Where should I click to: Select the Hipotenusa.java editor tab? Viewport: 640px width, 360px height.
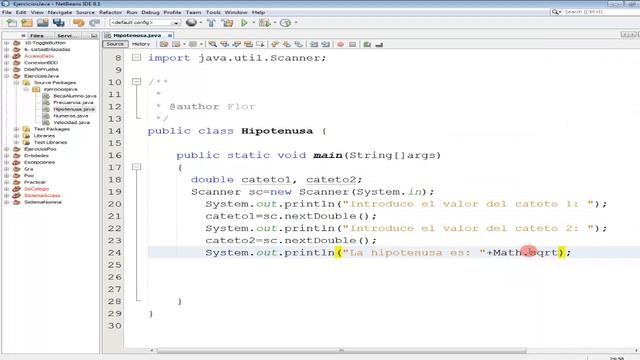pyautogui.click(x=137, y=36)
